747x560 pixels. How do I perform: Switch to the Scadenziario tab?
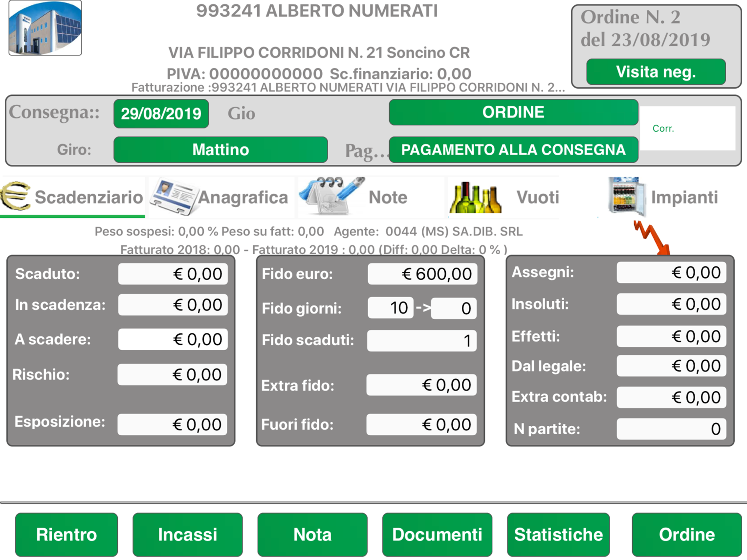[72, 197]
